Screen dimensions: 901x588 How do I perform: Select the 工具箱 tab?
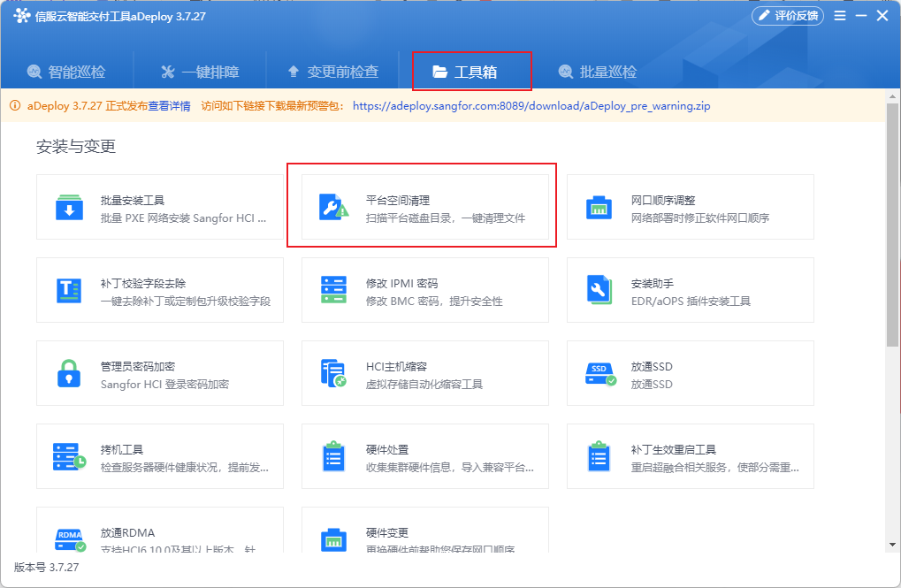pos(465,72)
